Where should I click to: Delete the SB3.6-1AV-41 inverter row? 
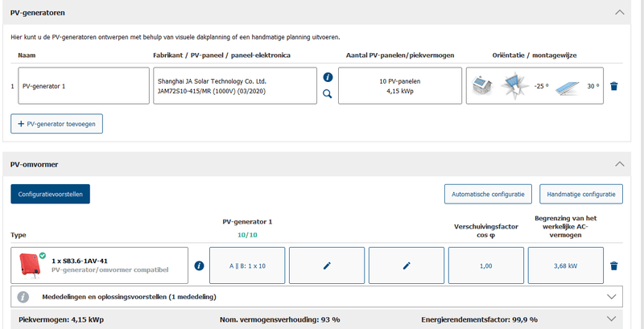[613, 265]
